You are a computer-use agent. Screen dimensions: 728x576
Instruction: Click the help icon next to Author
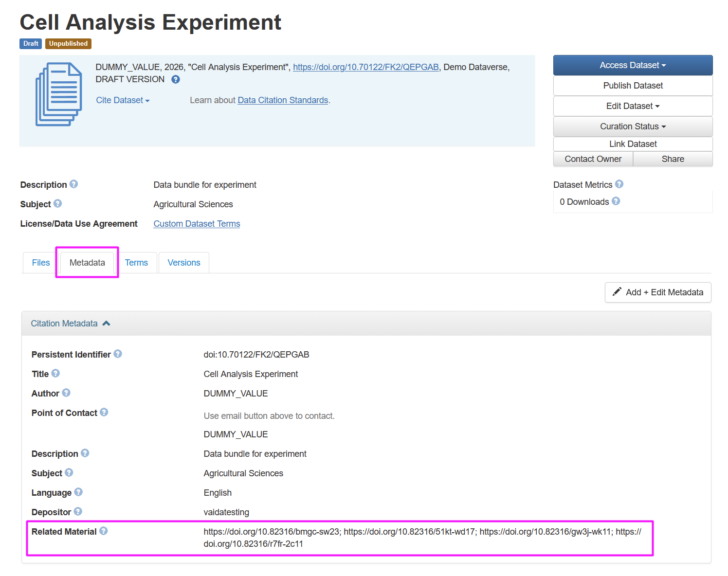66,393
